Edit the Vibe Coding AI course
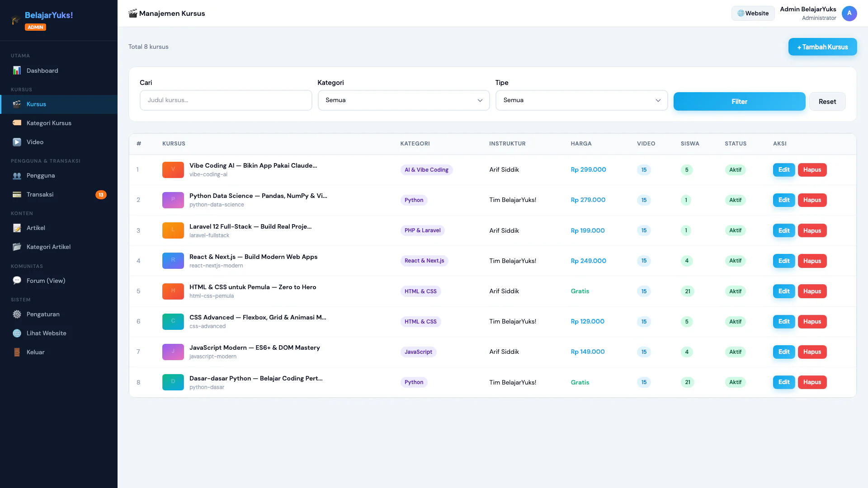This screenshot has height=488, width=868. (784, 170)
